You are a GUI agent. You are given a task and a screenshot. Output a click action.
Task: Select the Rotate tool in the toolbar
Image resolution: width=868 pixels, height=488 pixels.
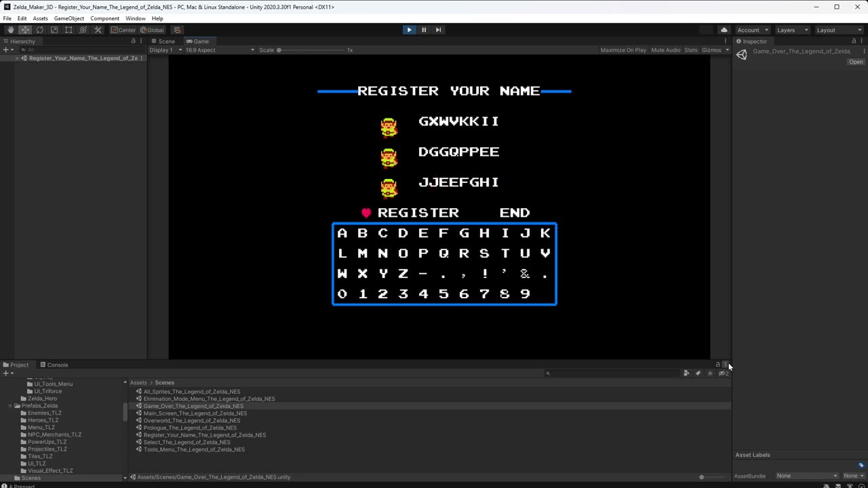click(x=39, y=30)
